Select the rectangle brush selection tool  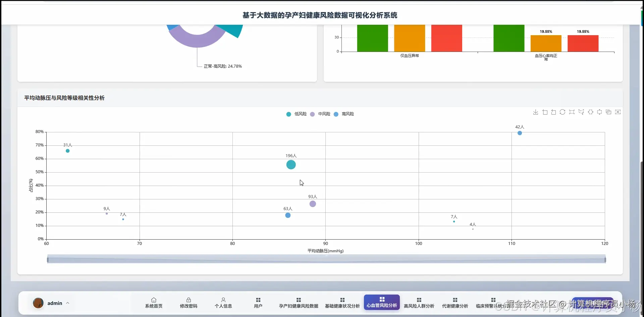pos(572,112)
